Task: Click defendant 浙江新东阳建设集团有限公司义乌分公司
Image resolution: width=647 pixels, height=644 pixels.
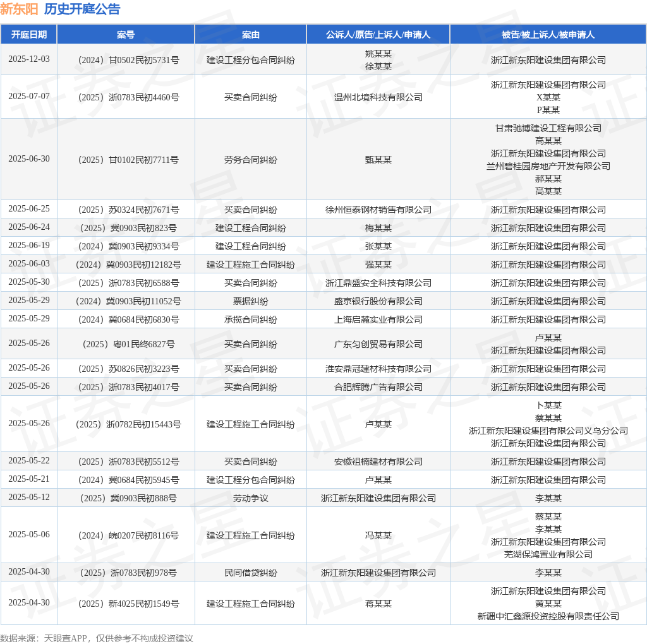Action: [548, 431]
